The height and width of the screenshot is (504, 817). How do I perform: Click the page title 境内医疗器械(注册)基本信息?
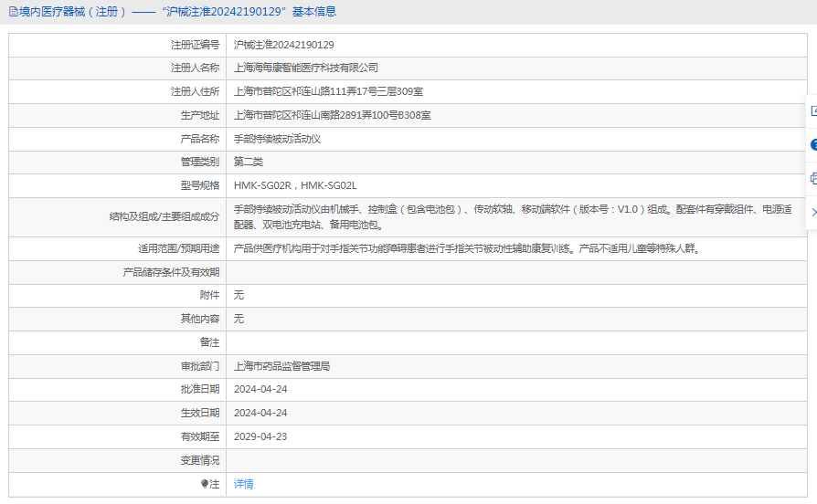coord(177,12)
